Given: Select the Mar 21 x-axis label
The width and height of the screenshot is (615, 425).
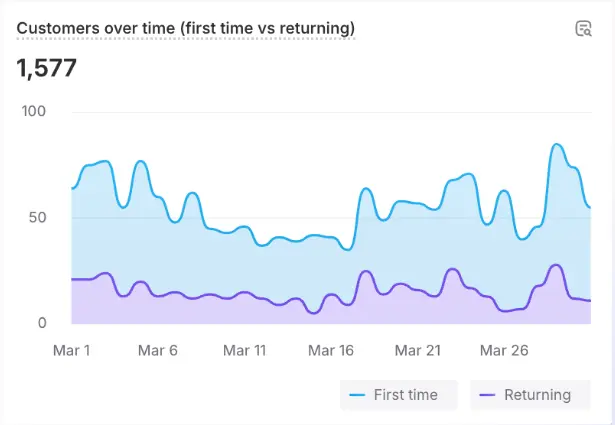Looking at the screenshot, I should tap(419, 351).
